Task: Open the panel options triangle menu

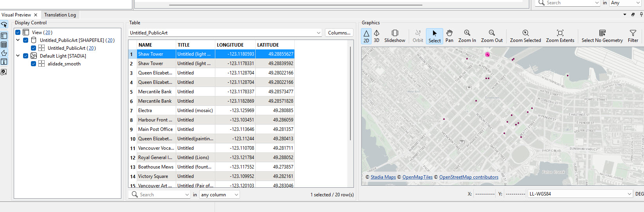Action: [x=625, y=14]
